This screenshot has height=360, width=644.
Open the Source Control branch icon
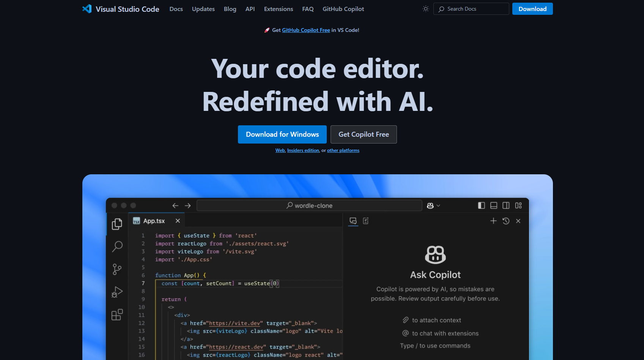[x=117, y=269]
